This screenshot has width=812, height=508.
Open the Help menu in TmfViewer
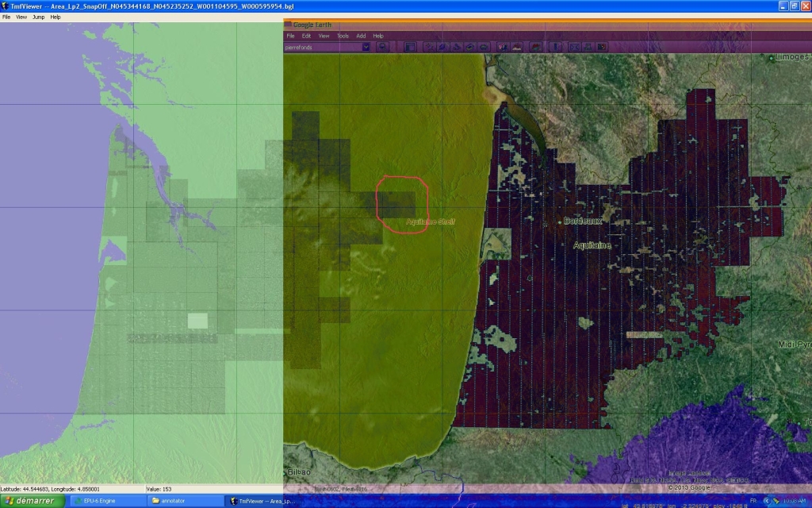click(x=56, y=17)
